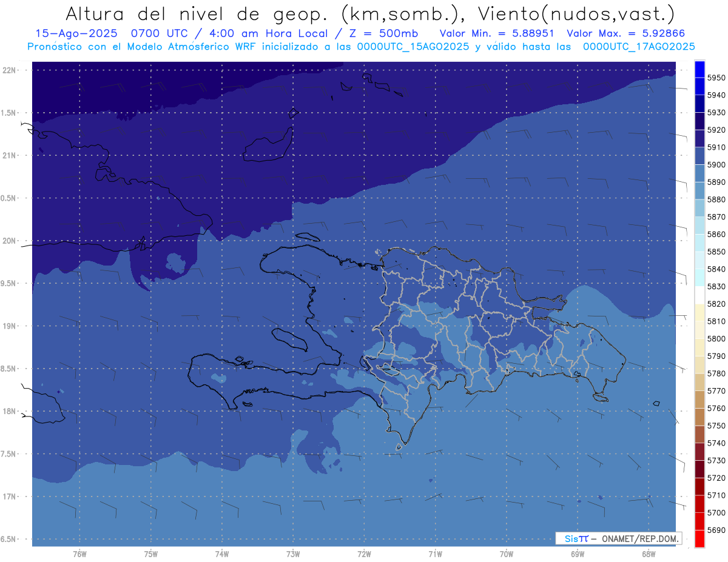Click the '69W' longitude axis label
The height and width of the screenshot is (562, 728).
(x=578, y=554)
